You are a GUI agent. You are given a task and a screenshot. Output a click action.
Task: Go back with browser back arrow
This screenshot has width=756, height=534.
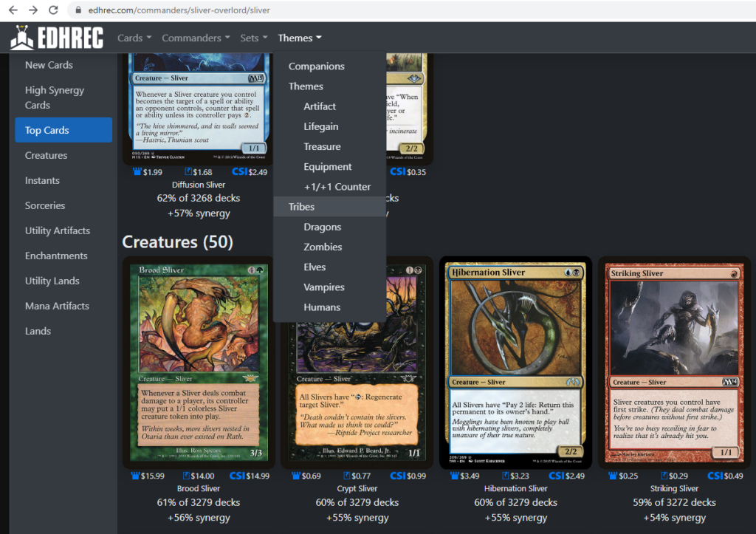coord(13,10)
